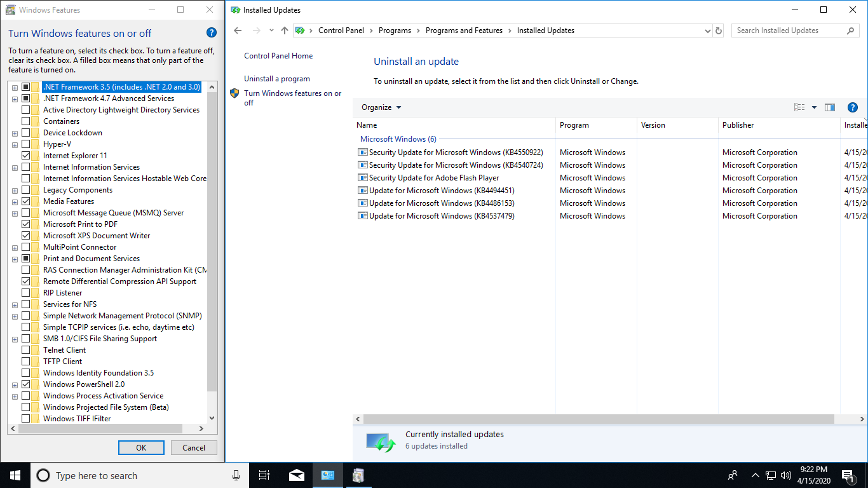Click the Control Panel taskbar icon
Screen dimensions: 868x488
click(328, 475)
